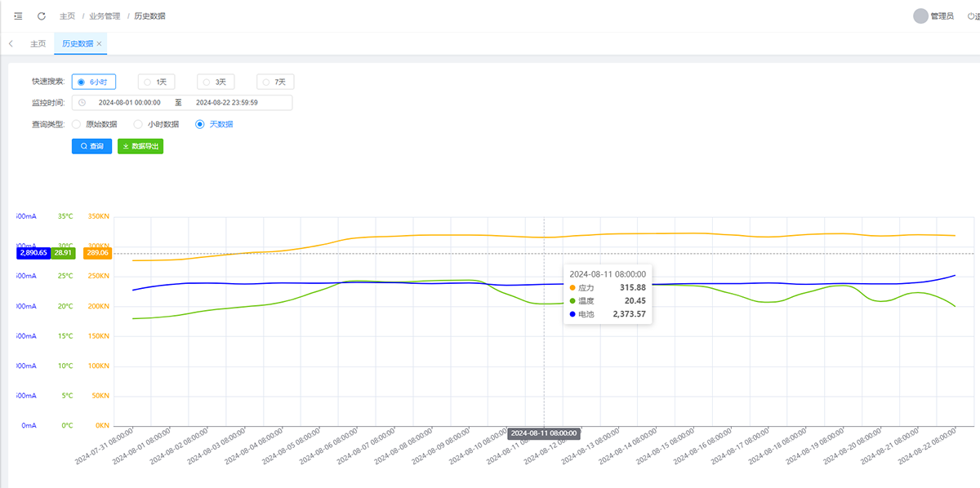Select the 1天 quick search option

[155, 82]
